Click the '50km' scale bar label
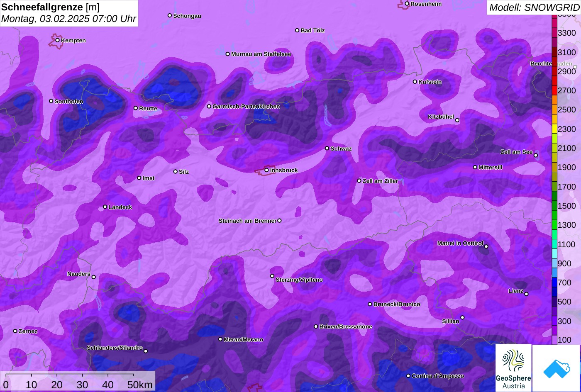The width and height of the screenshot is (581, 392). coord(140,385)
